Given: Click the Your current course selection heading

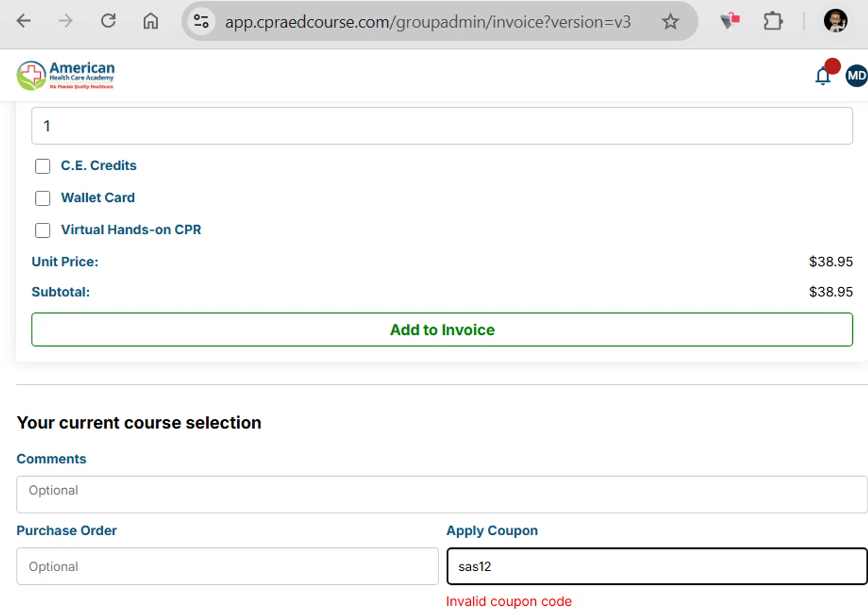Looking at the screenshot, I should pos(139,423).
